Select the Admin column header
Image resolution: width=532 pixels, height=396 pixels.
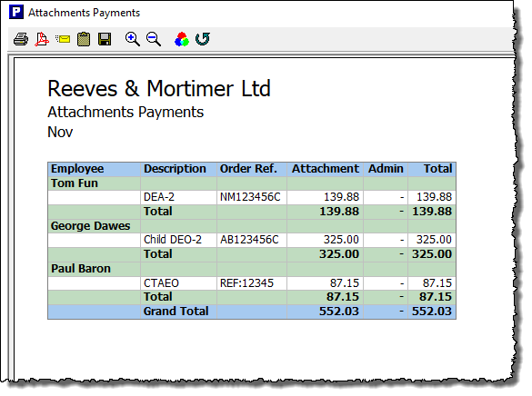386,169
